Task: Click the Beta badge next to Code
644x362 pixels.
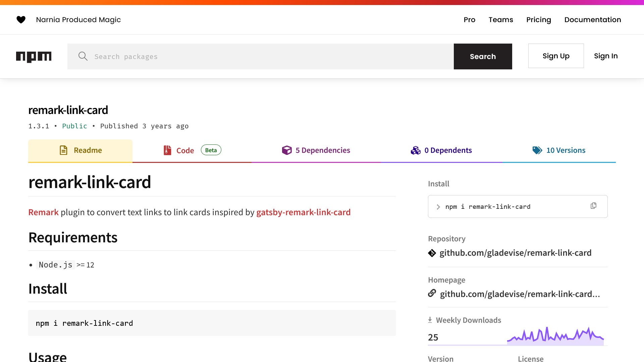Action: [211, 150]
